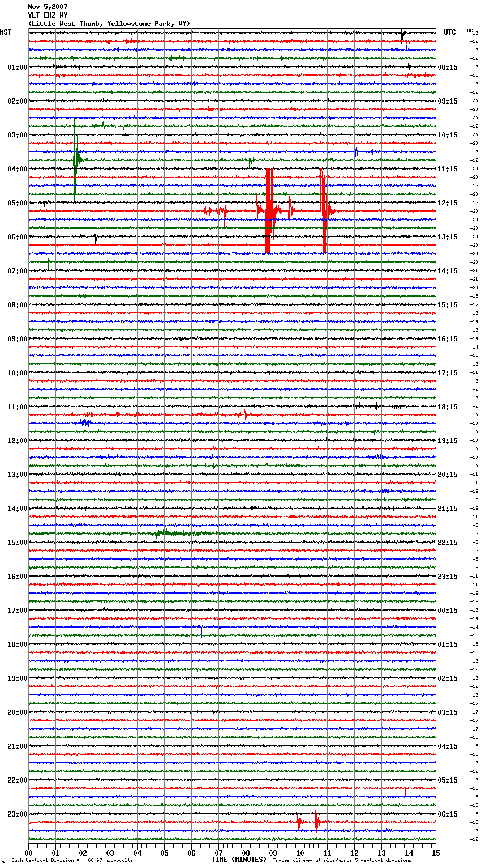The height and width of the screenshot is (868, 481).
Task: Select the 13:00 MST row label
Action: coord(17,475)
